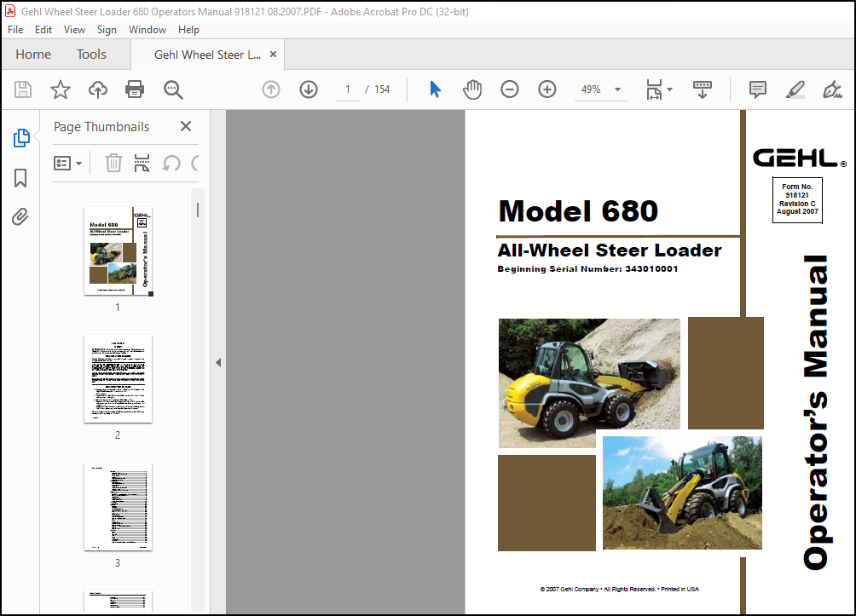Open the Find text magnifier tool
Viewport: 856px width, 616px height.
(173, 89)
